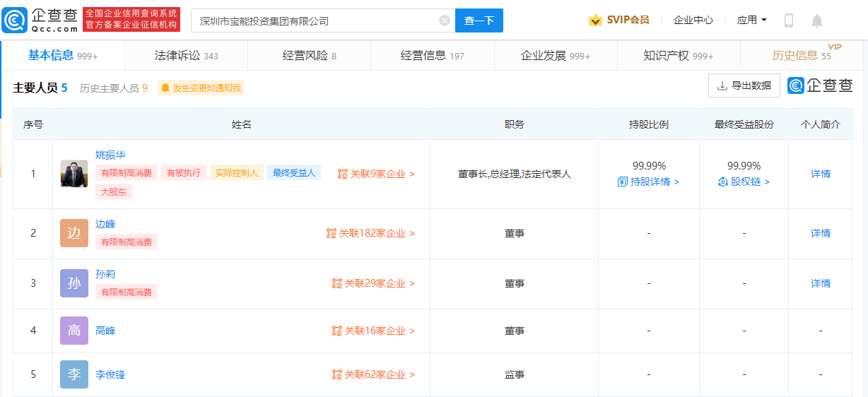868x397 pixels.
Task: Click 发生变更时通知我 button
Action: [201, 88]
